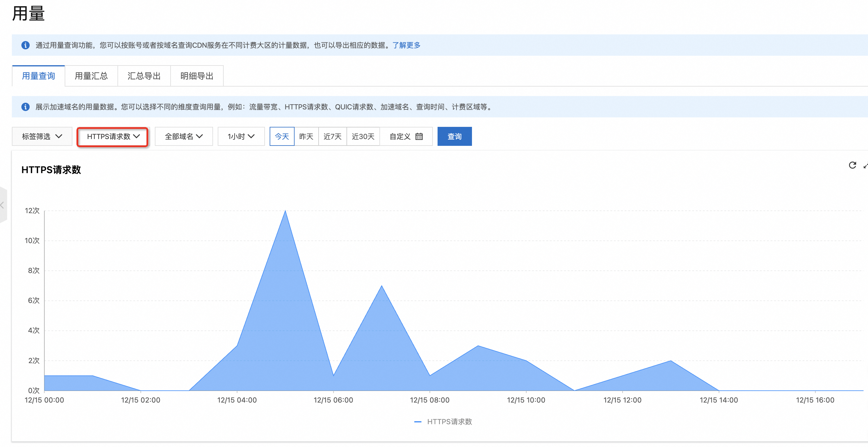Open the 1小时 granularity dropdown
The image size is (868, 447).
click(241, 136)
